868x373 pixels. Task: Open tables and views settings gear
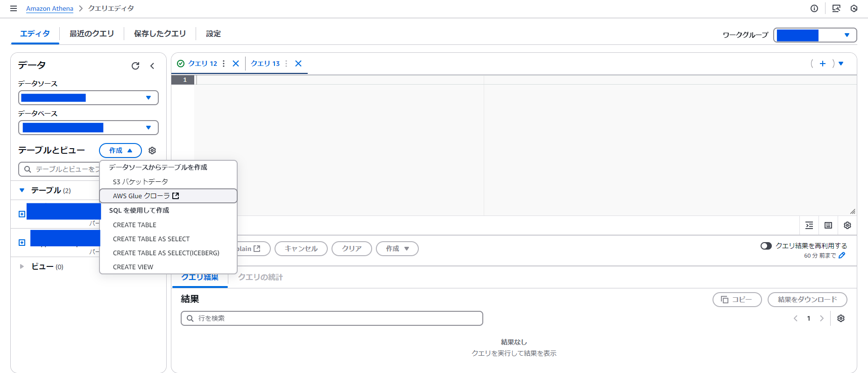(152, 151)
